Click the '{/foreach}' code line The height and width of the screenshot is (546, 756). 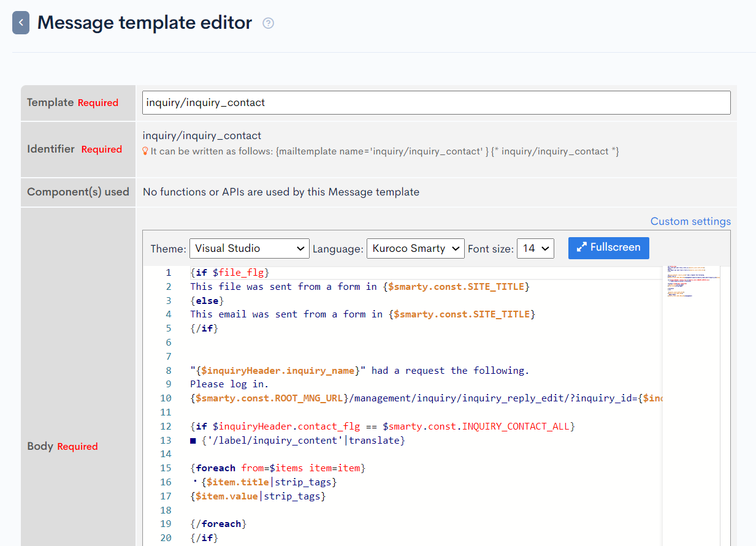point(219,524)
